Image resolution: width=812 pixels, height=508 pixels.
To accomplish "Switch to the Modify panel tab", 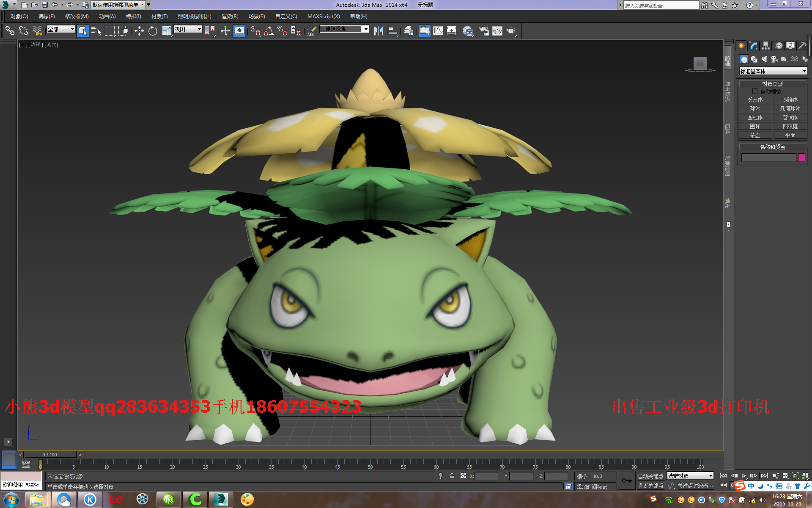I will tap(754, 46).
